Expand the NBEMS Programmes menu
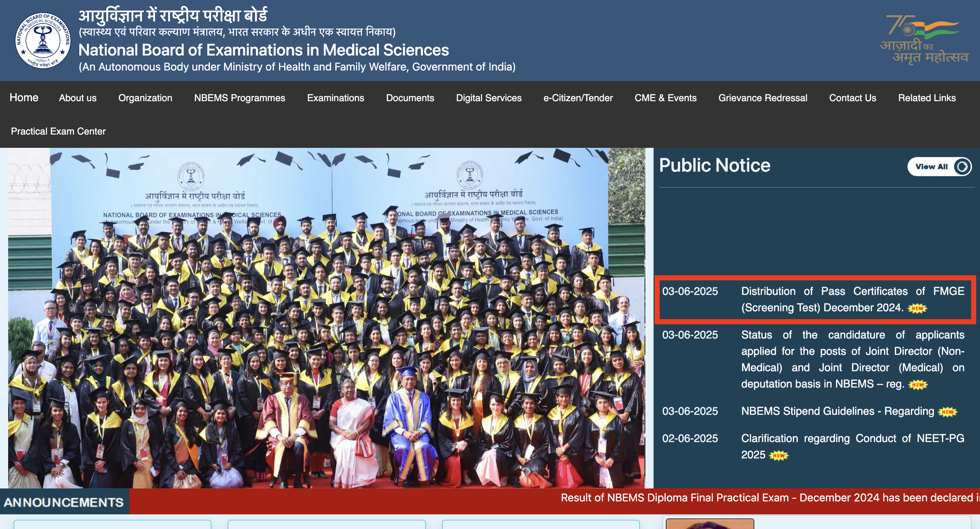Viewport: 980px width, 529px height. (239, 98)
